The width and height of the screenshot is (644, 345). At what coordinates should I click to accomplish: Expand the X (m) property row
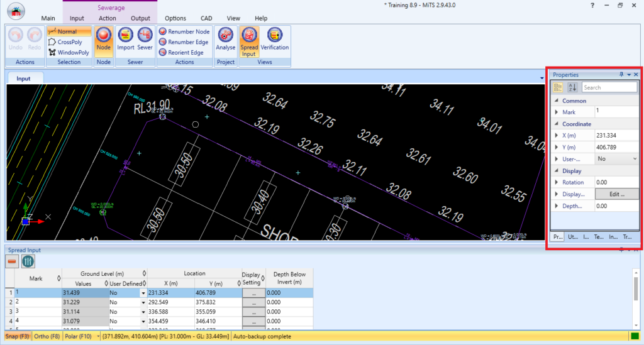[x=557, y=135]
